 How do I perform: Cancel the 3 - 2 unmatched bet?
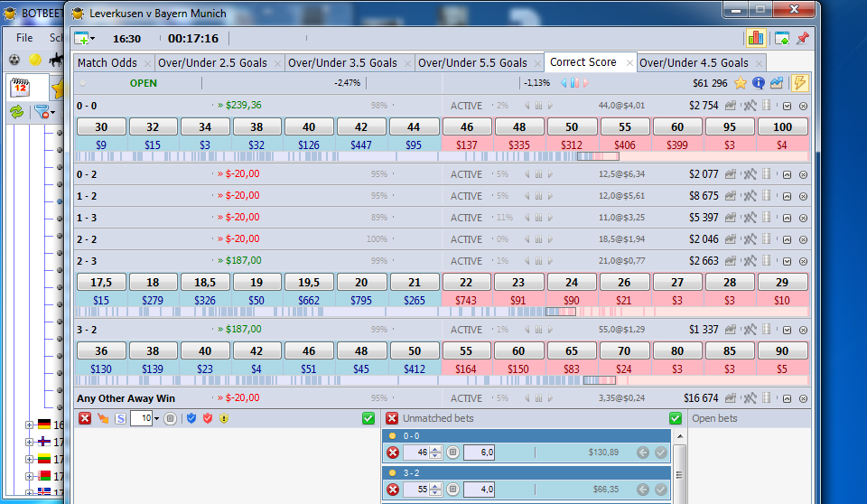click(x=393, y=490)
